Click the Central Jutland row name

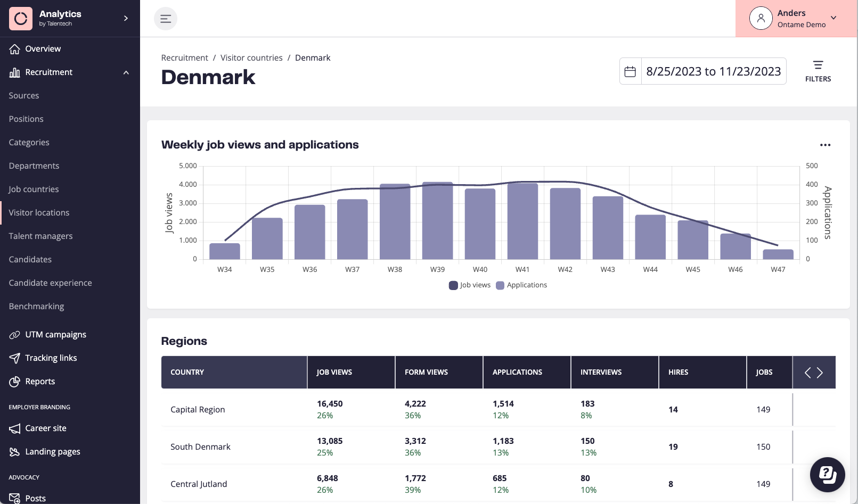[199, 484]
